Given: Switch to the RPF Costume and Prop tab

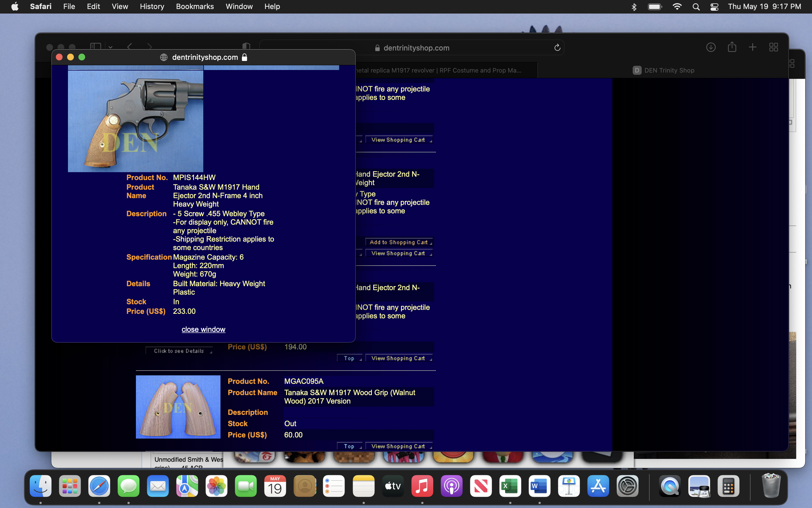Looking at the screenshot, I should coord(446,70).
